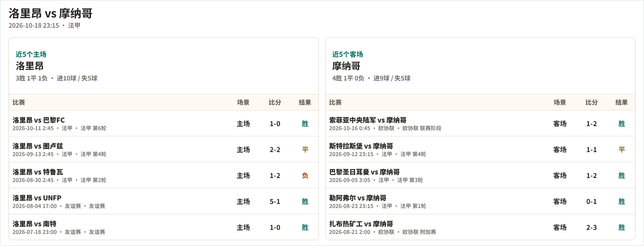Click the 场景 column header in 摩纳哥 table
This screenshot has width=644, height=246.
(560, 102)
